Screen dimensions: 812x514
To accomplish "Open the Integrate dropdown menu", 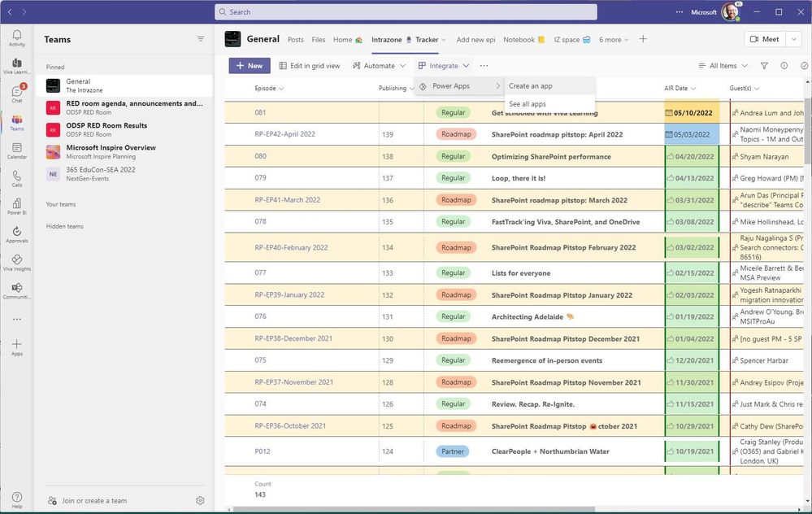I will (444, 66).
